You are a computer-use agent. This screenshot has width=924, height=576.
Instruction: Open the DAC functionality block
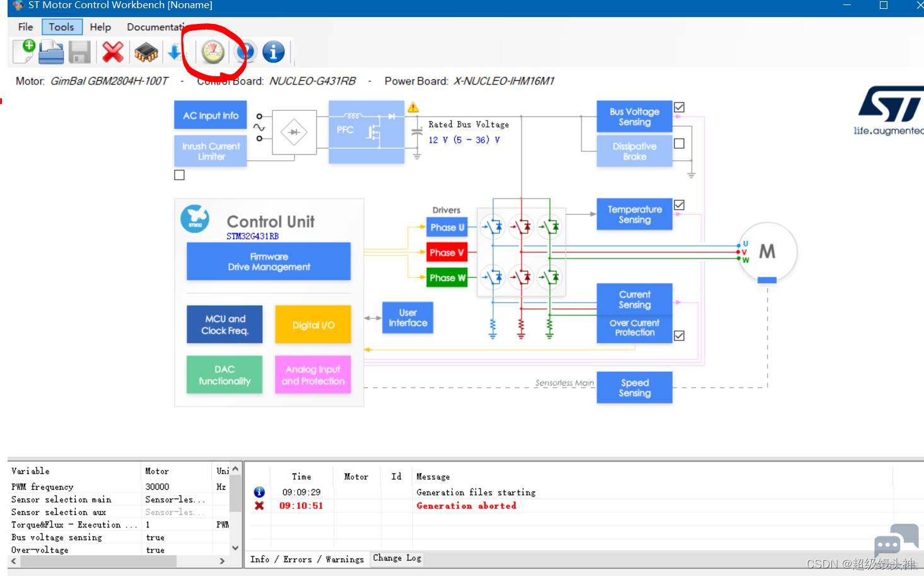point(225,375)
